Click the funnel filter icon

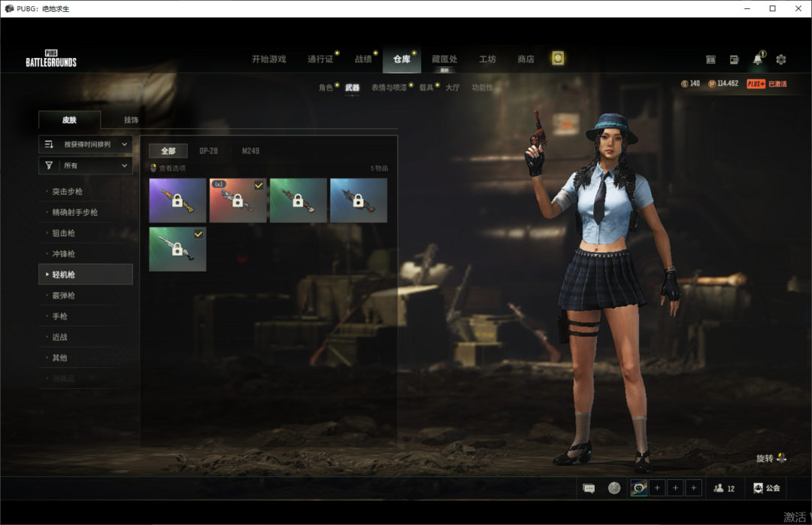pyautogui.click(x=49, y=165)
